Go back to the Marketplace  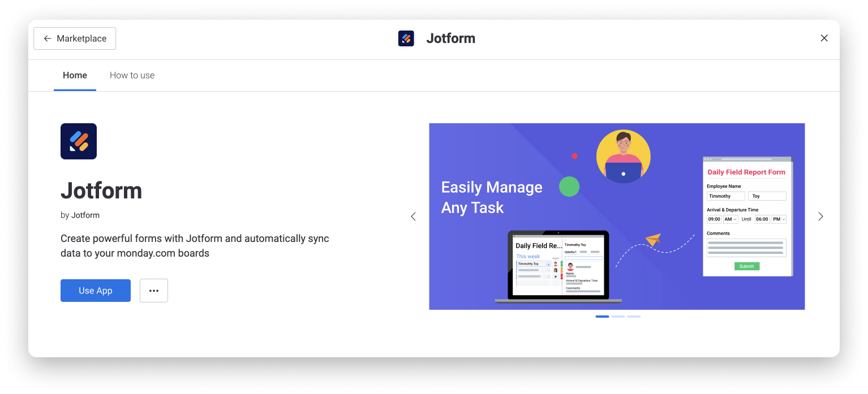[75, 38]
